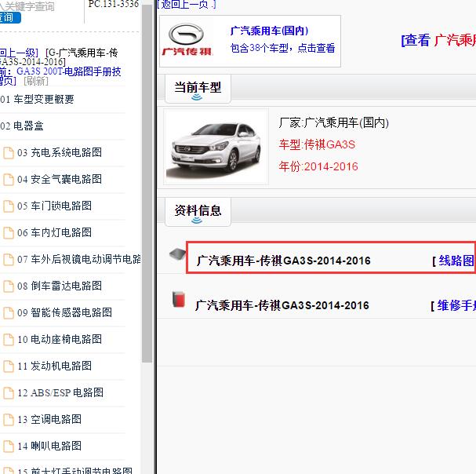476x474 pixels.
Task: Select 07 车外后视镜电动调节电路 entry
Action: pyautogui.click(x=79, y=260)
